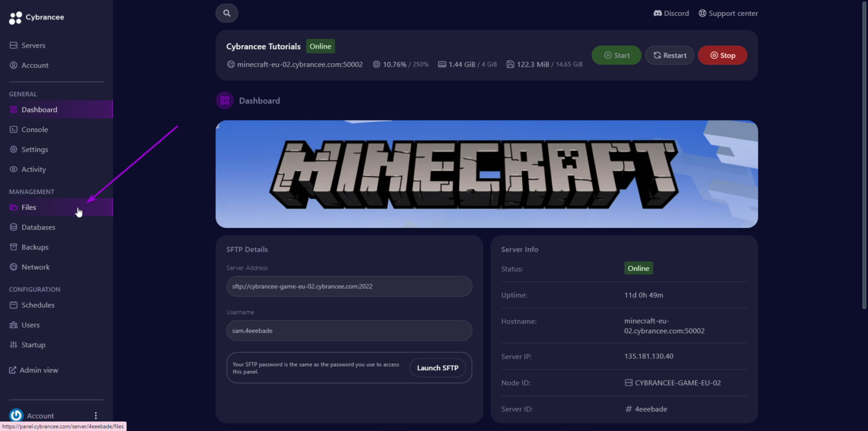
Task: Open the account options three-dot menu
Action: click(96, 415)
